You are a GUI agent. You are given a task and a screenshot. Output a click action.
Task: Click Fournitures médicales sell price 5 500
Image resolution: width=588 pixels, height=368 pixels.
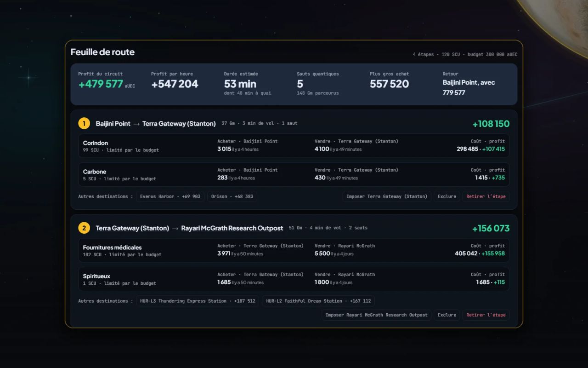point(322,253)
